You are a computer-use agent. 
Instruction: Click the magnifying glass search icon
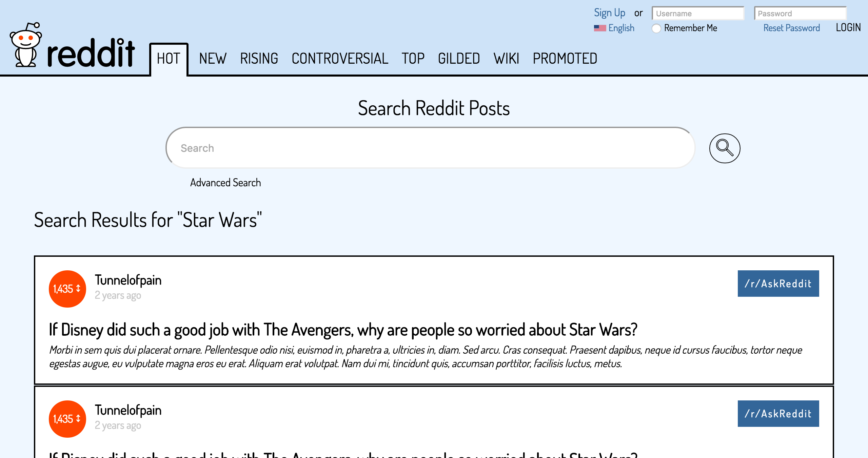725,148
